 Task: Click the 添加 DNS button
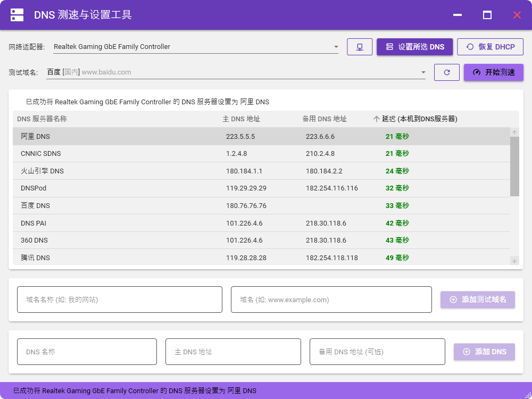coord(485,352)
